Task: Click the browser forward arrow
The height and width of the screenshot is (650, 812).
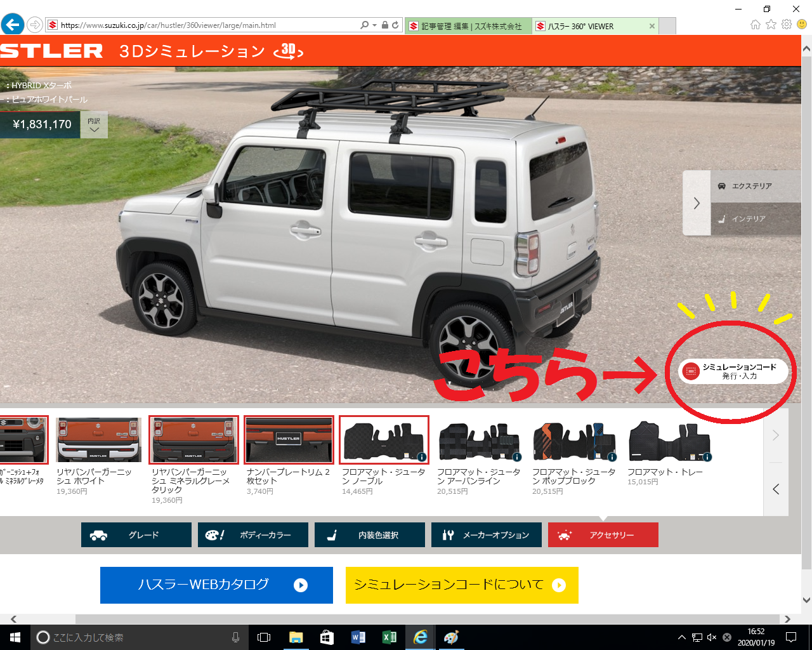Action: coord(35,25)
